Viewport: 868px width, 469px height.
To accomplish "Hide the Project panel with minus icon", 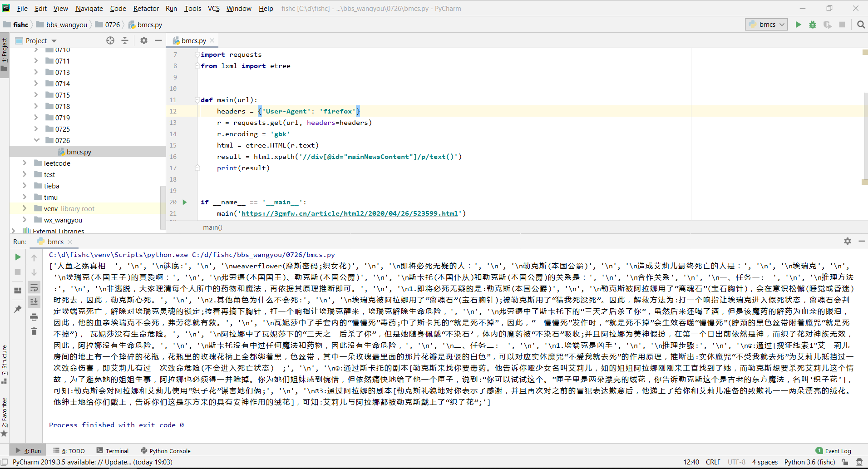I will pos(158,40).
